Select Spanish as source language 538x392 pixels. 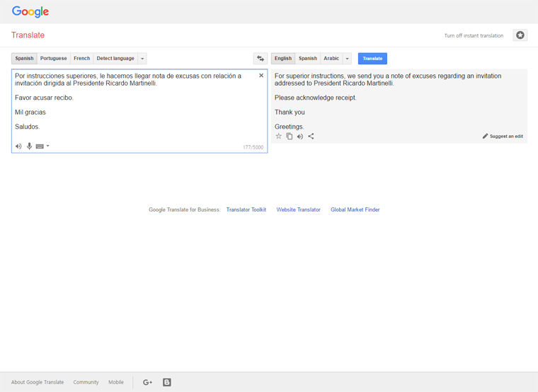[x=24, y=58]
